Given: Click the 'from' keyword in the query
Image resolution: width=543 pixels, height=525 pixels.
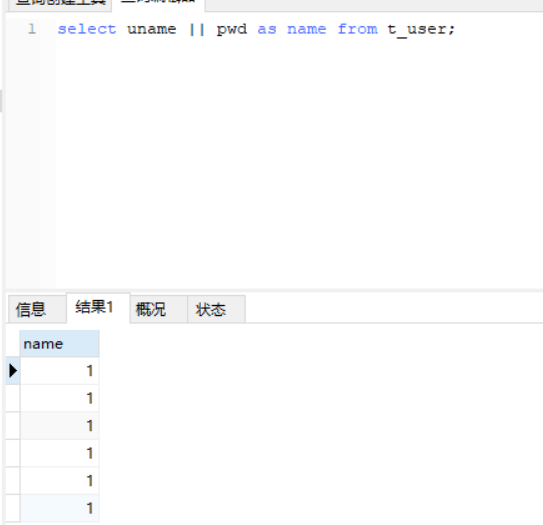Looking at the screenshot, I should coord(358,29).
